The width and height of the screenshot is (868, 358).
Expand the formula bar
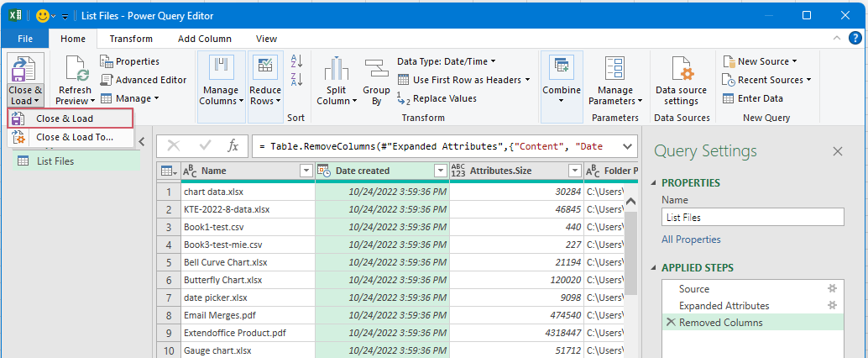coord(627,146)
